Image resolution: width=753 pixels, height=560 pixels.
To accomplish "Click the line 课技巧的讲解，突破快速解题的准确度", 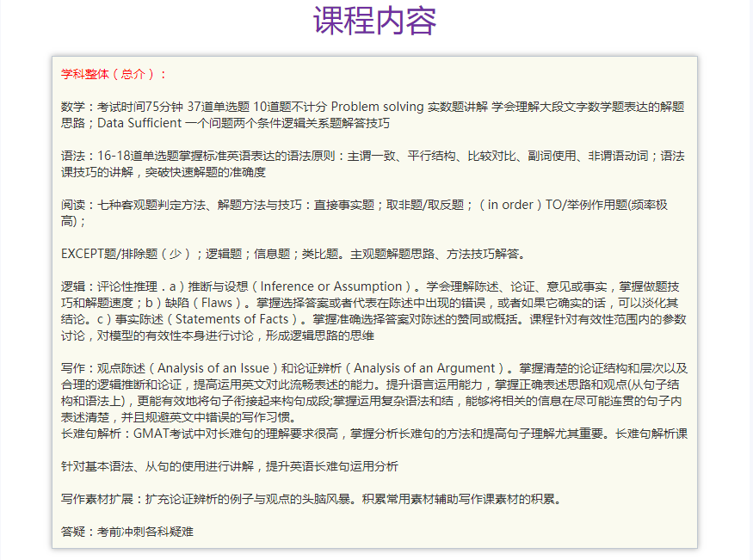I will click(164, 172).
